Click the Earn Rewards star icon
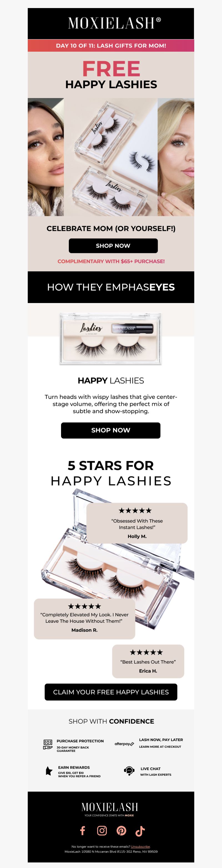The width and height of the screenshot is (222, 868). click(x=49, y=770)
